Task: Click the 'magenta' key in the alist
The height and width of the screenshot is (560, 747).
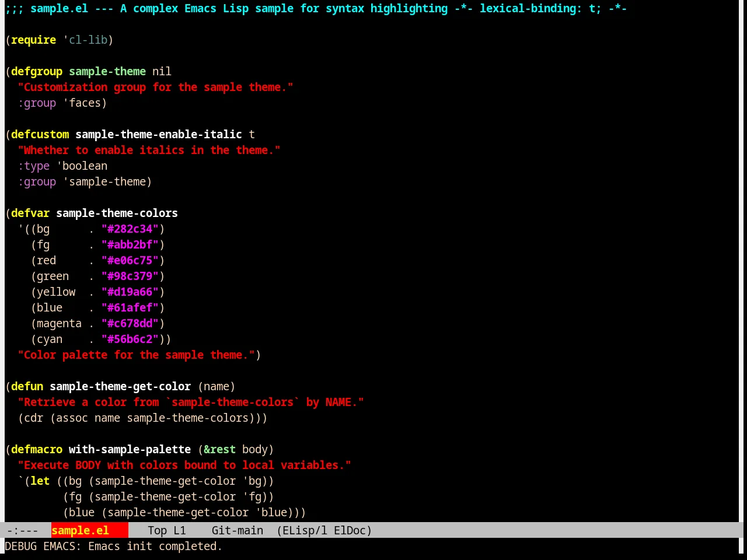Action: [x=59, y=323]
